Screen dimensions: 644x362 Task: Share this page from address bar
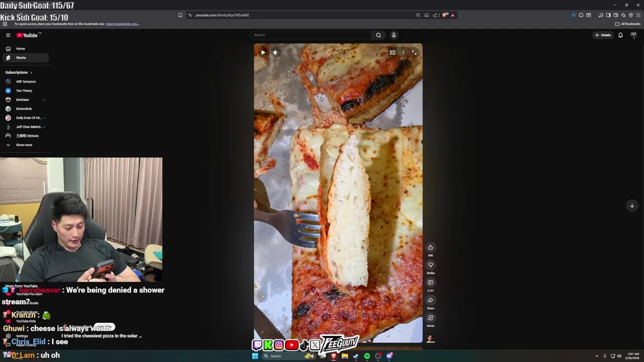(x=435, y=15)
